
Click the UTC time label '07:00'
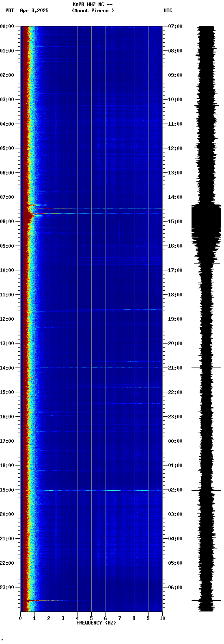tap(175, 26)
